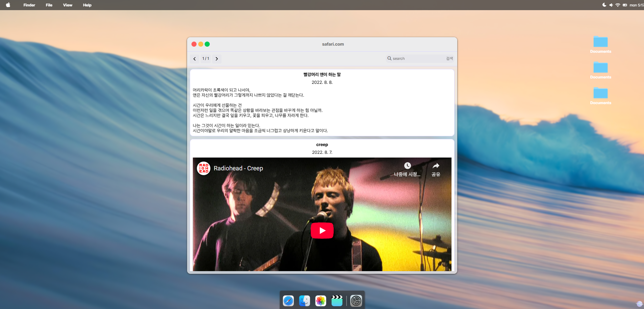The height and width of the screenshot is (309, 644).
Task: Go to previous page with left chevron
Action: pos(195,59)
